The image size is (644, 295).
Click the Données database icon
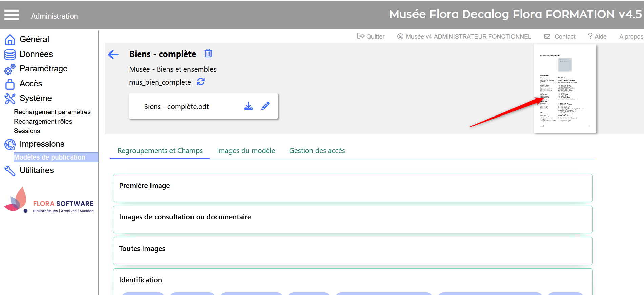pyautogui.click(x=10, y=55)
